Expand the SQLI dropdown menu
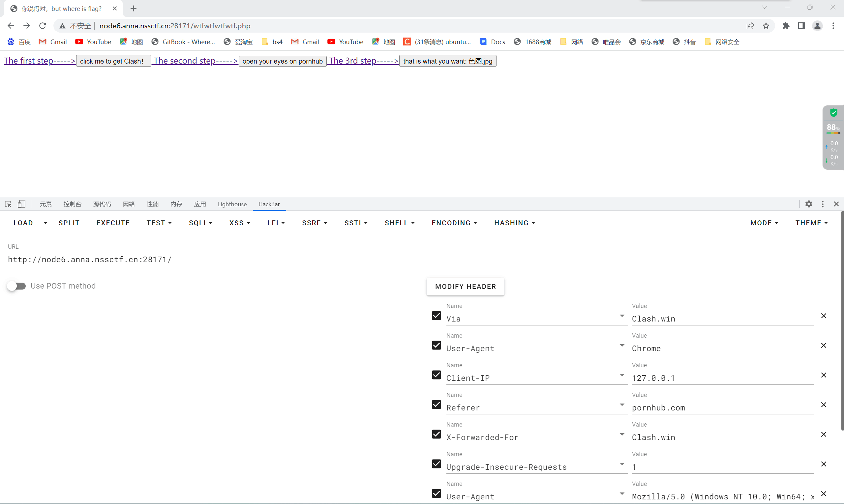This screenshot has height=504, width=844. click(x=200, y=223)
